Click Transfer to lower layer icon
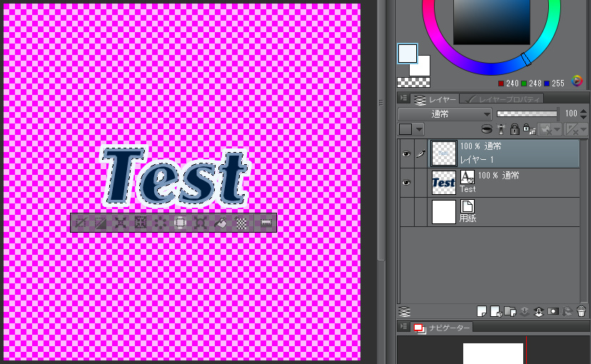The height and width of the screenshot is (364, 591). (525, 312)
